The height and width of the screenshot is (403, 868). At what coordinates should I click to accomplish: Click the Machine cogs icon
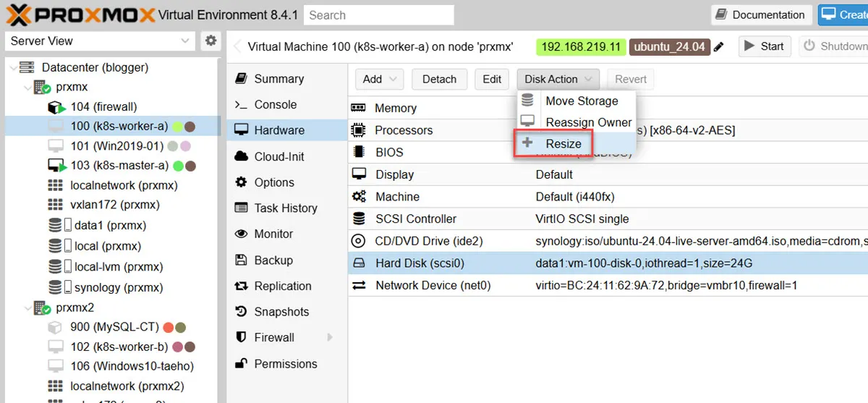coord(358,196)
